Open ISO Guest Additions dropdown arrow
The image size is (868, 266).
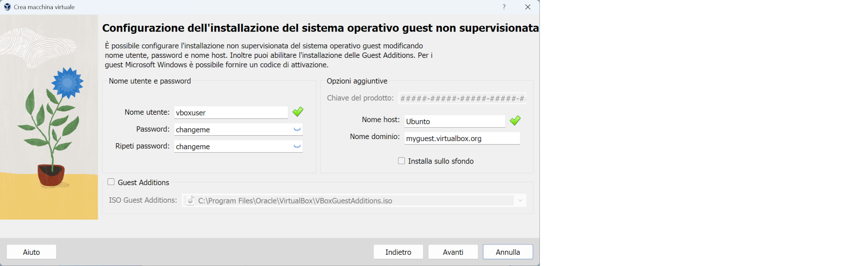click(x=520, y=200)
